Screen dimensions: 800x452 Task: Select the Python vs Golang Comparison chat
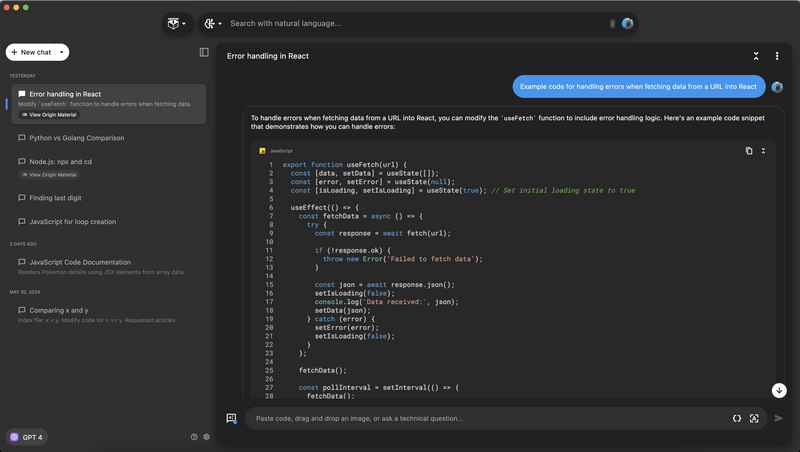[x=76, y=138]
